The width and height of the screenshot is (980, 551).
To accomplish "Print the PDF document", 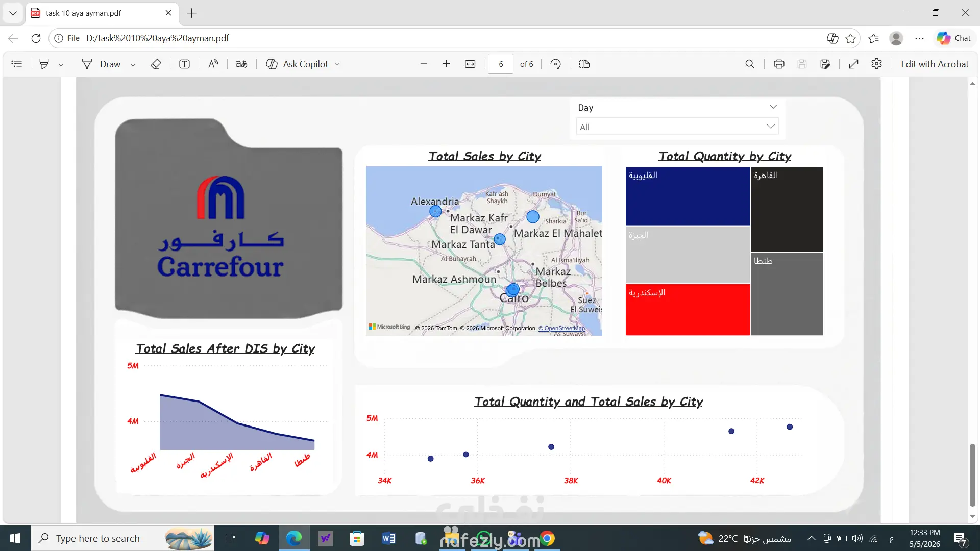I will click(x=779, y=64).
